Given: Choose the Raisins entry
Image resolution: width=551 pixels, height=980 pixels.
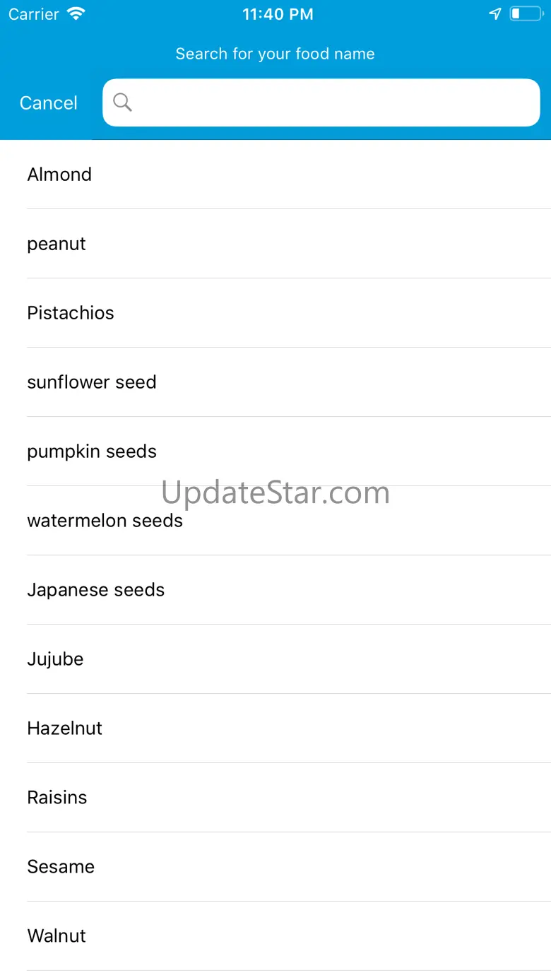Looking at the screenshot, I should pos(57,798).
